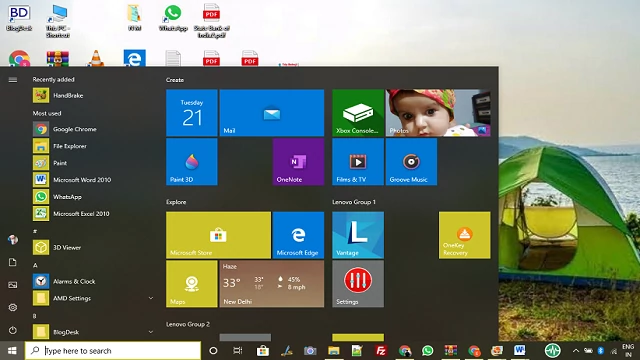Open the Xbox Console tile

(358, 113)
